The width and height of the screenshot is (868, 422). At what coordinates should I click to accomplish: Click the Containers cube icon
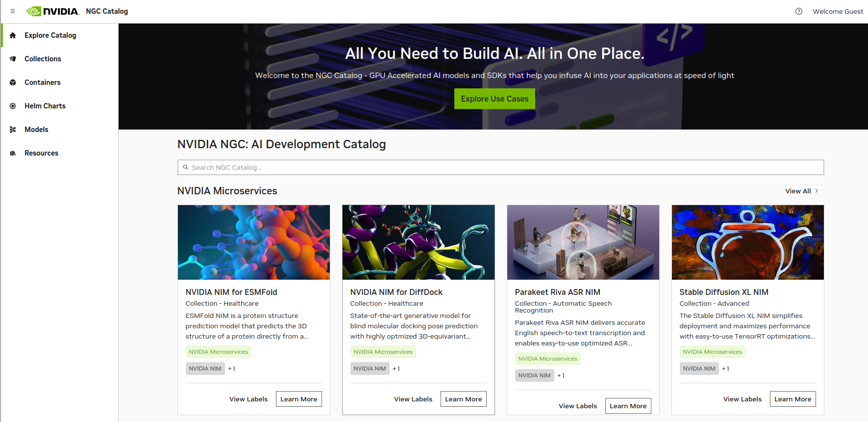click(13, 82)
